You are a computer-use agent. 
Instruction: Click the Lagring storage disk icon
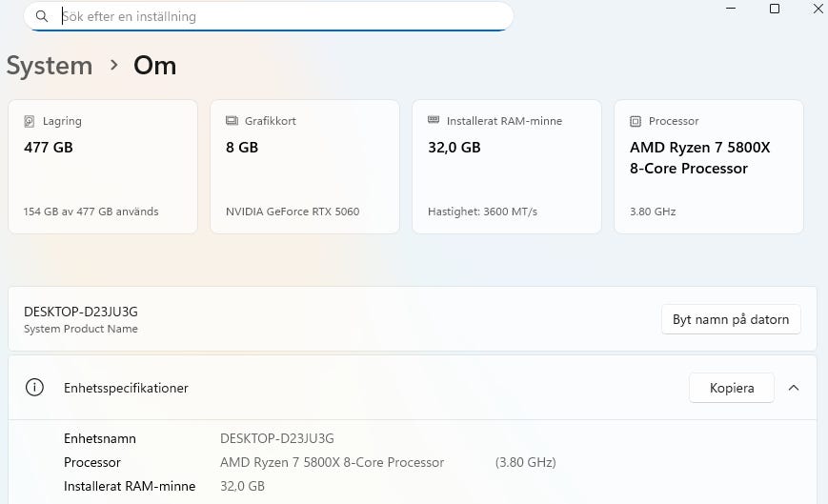pos(30,121)
